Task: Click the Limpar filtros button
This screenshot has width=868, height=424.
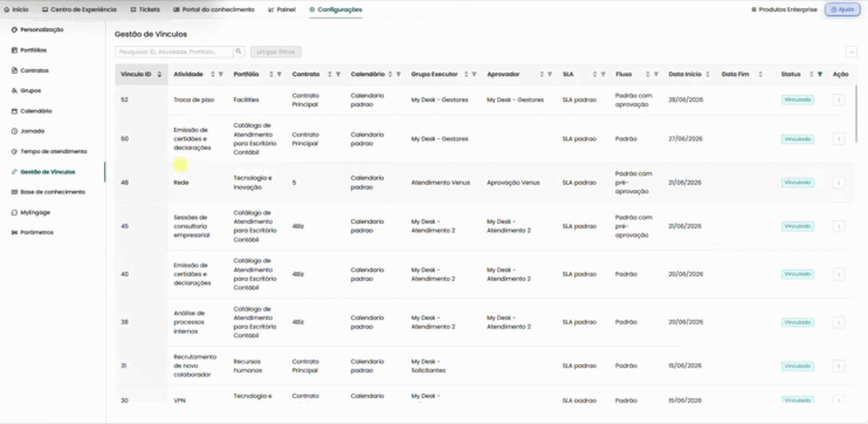Action: 276,51
